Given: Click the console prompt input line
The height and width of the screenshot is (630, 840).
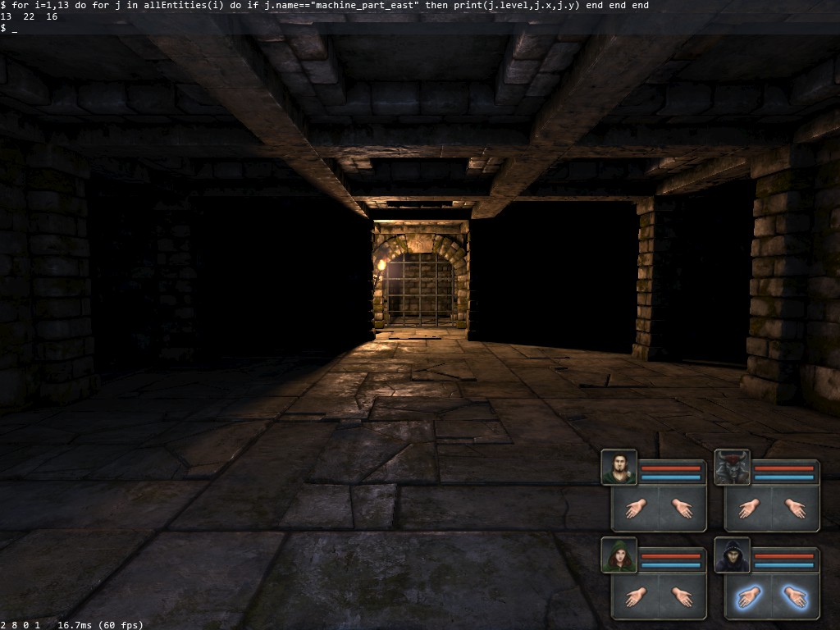Looking at the screenshot, I should pos(420,29).
